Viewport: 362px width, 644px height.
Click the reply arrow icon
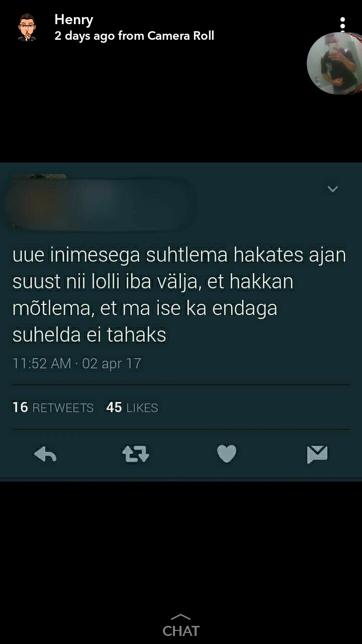(45, 454)
